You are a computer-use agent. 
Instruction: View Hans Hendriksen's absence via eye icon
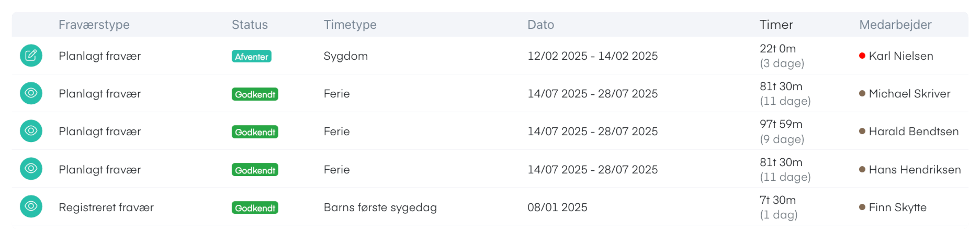pos(31,169)
